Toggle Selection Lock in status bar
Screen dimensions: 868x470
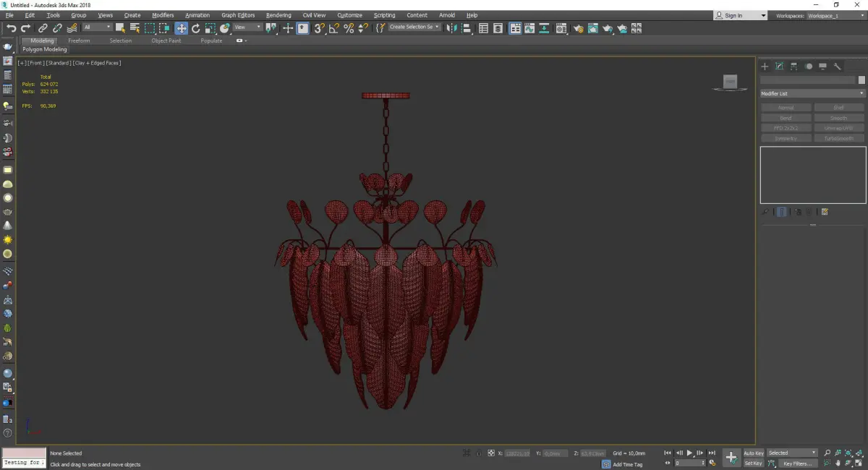[479, 453]
